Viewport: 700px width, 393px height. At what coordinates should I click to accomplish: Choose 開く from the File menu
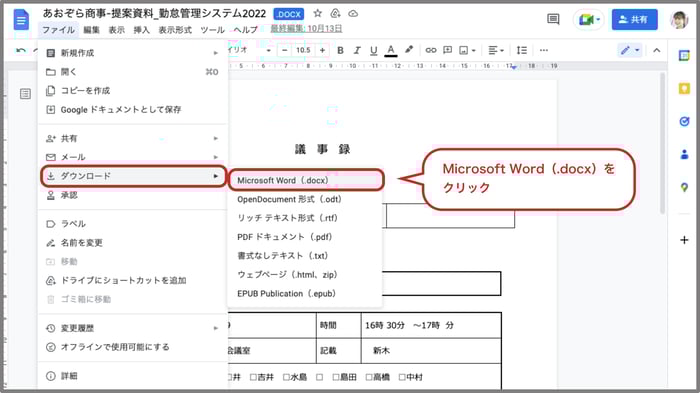coord(133,72)
